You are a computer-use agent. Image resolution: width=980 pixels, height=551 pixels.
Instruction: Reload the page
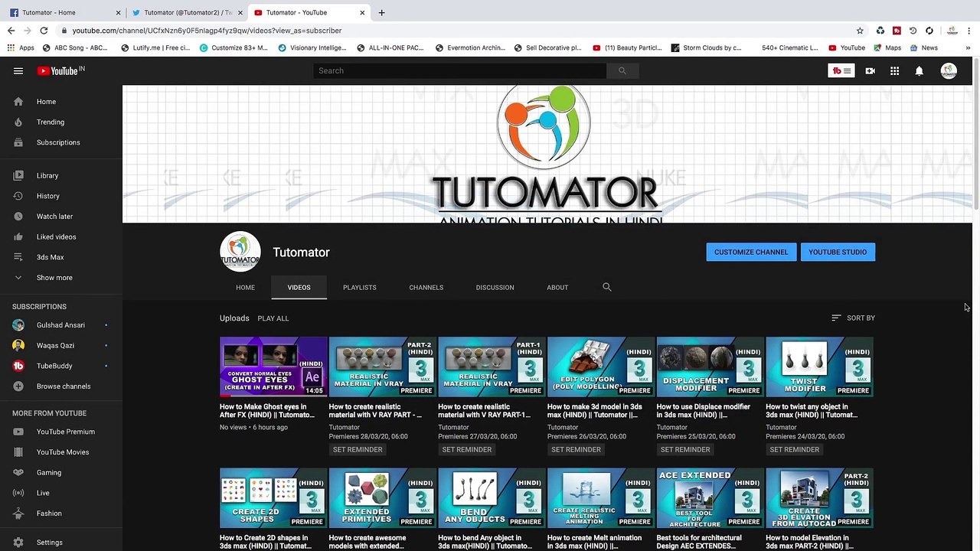coord(44,31)
